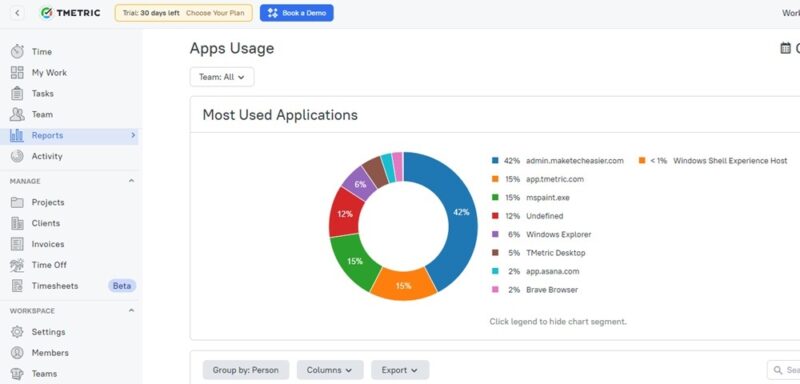The height and width of the screenshot is (384, 800).
Task: Click the sparkle icon in Book a Demo
Action: (273, 13)
